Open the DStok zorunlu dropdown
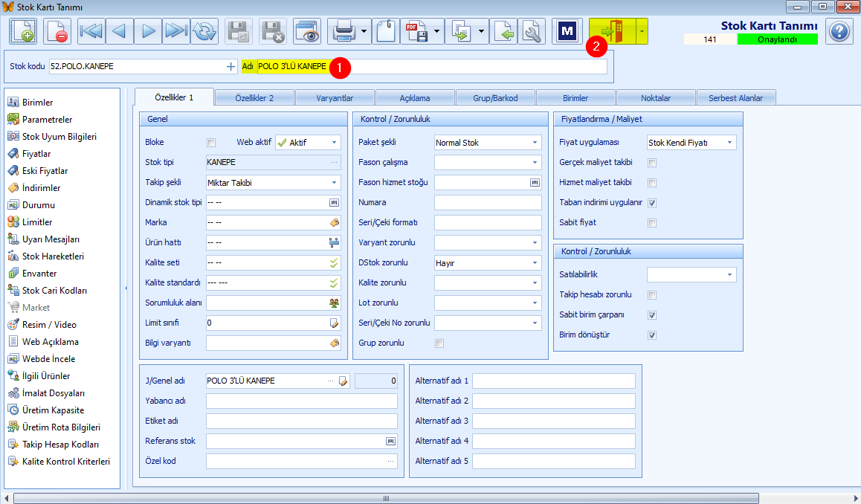The width and height of the screenshot is (861, 504). tap(535, 262)
